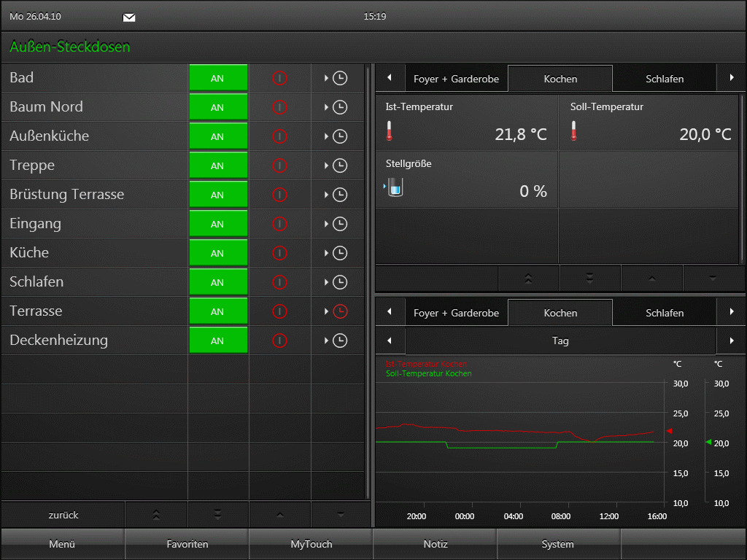Click the Ist-Temperatur thermometer icon
This screenshot has width=747, height=560.
tap(390, 131)
